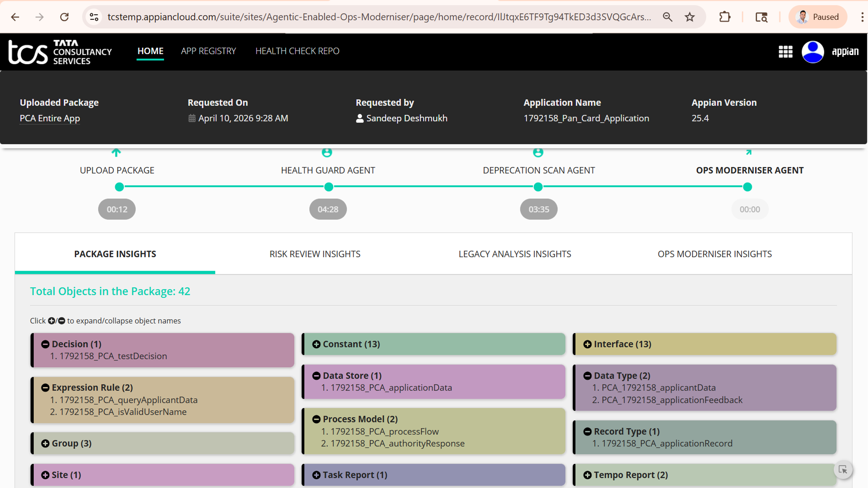Click the zoom magnifier icon in address bar
This screenshot has width=868, height=488.
point(668,17)
